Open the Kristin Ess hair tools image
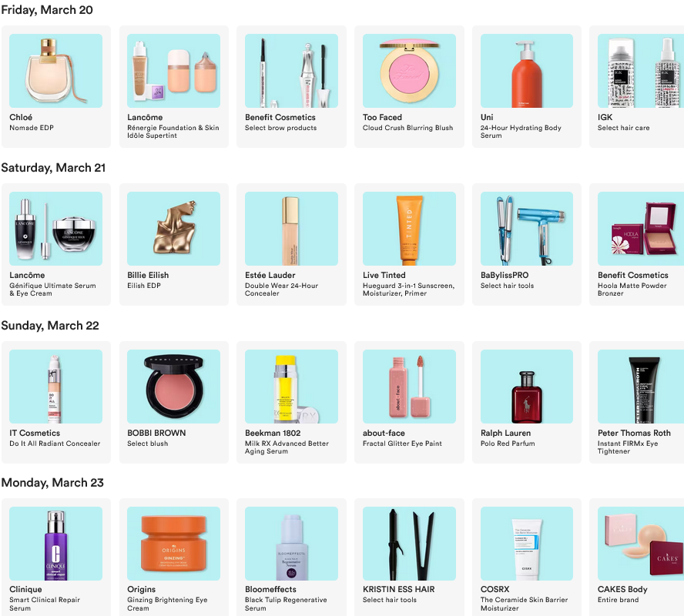The image size is (684, 616). [409, 543]
